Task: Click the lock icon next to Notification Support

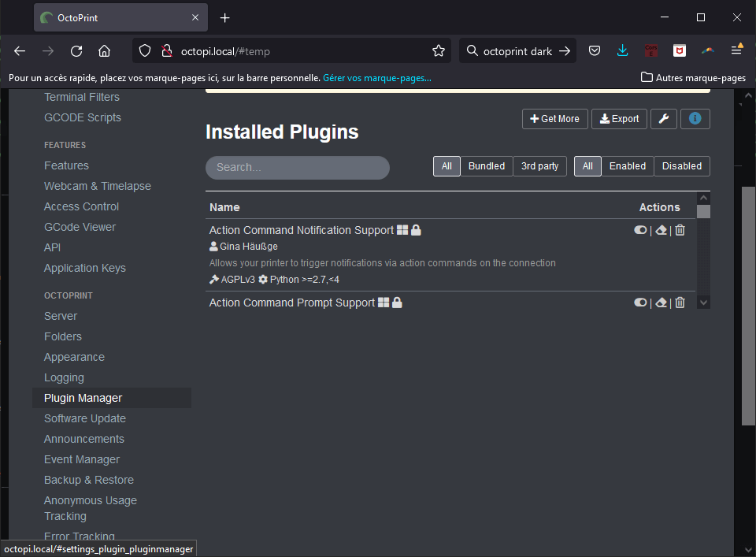Action: click(416, 230)
